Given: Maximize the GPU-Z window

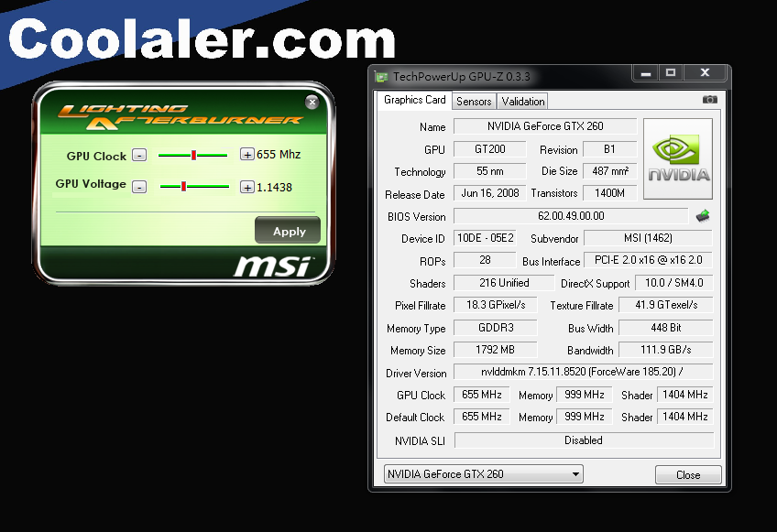Looking at the screenshot, I should pyautogui.click(x=671, y=73).
